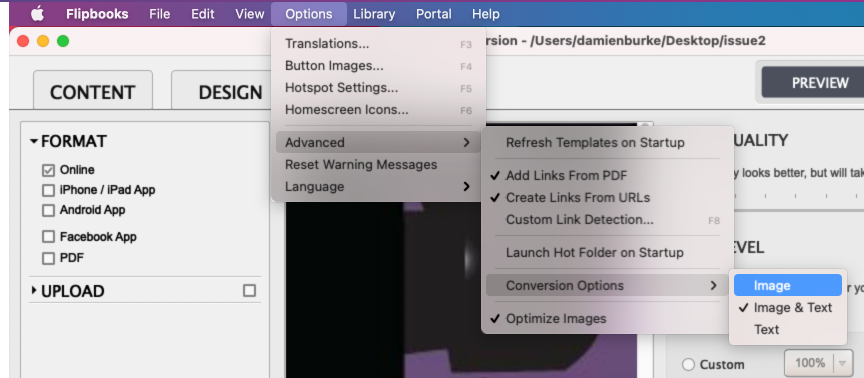864x378 pixels.
Task: Open the Library menu
Action: (374, 14)
